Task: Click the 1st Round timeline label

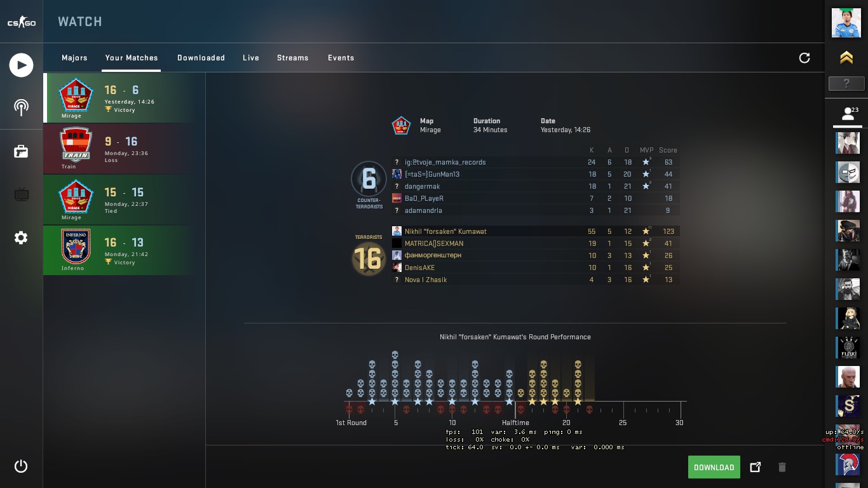Action: (351, 423)
